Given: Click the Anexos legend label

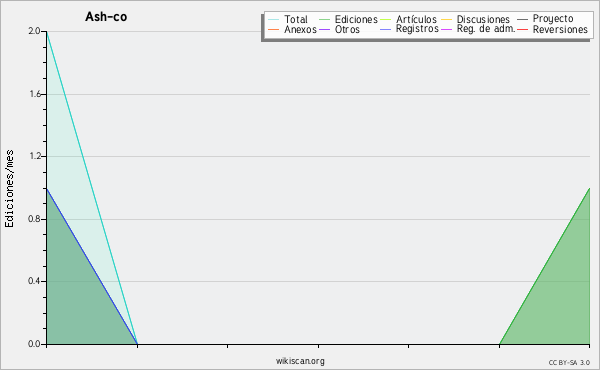Looking at the screenshot, I should coord(300,29).
